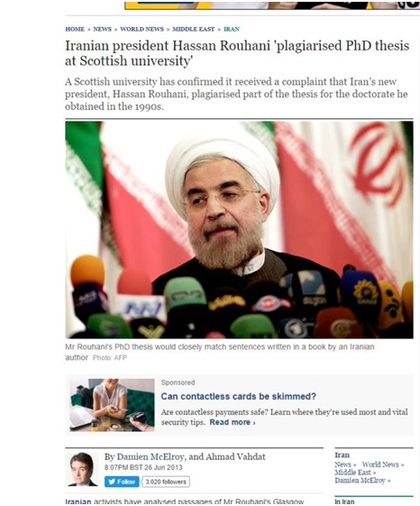Viewport: 420px width, 506px height.
Task: Click the top banner advertisement
Action: click(272, 5)
